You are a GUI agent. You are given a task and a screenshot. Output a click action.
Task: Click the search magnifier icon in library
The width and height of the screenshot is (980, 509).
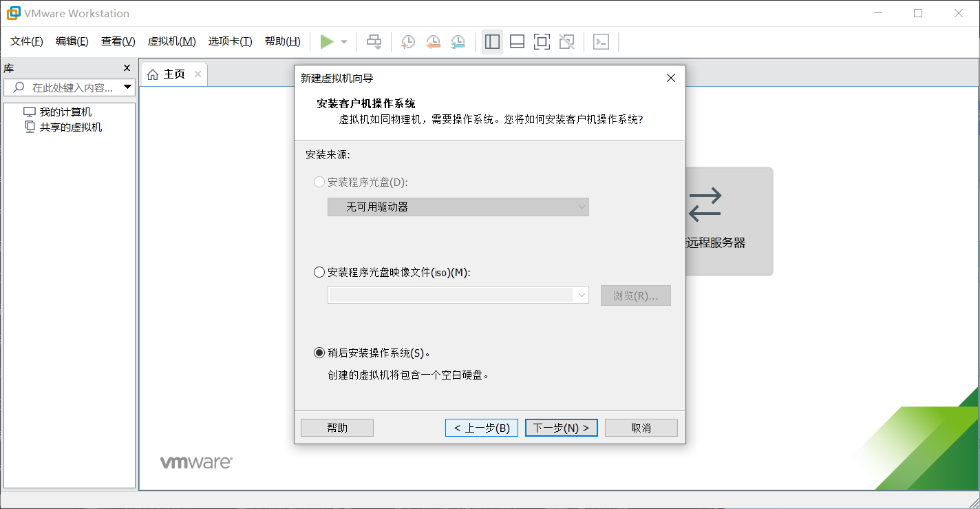(19, 87)
